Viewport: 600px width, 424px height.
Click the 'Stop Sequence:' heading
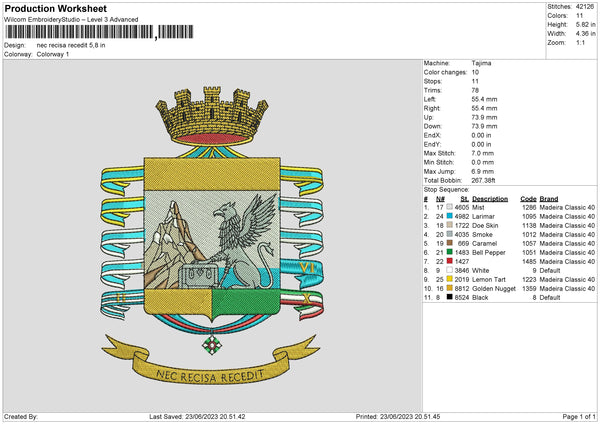[x=446, y=189]
